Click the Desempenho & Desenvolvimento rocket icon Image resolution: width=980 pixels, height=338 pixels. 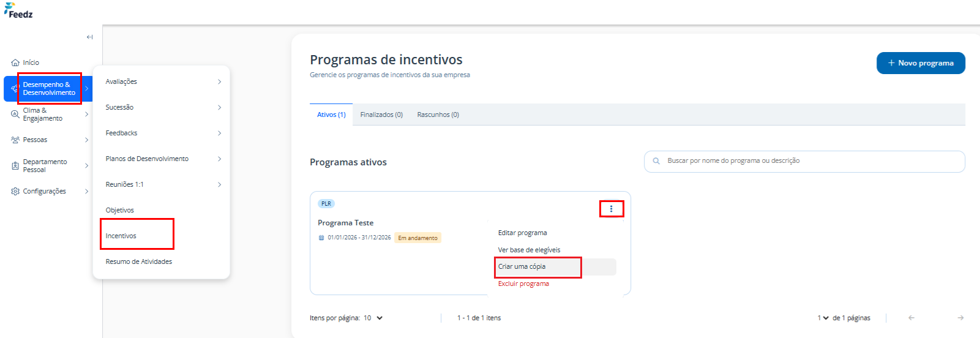[15, 89]
